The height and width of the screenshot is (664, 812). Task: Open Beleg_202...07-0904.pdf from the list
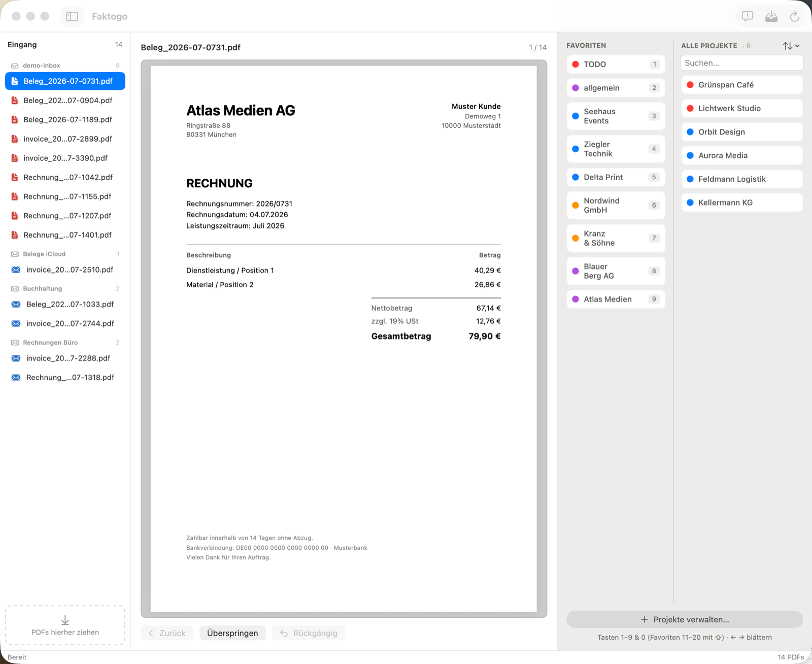coord(65,101)
